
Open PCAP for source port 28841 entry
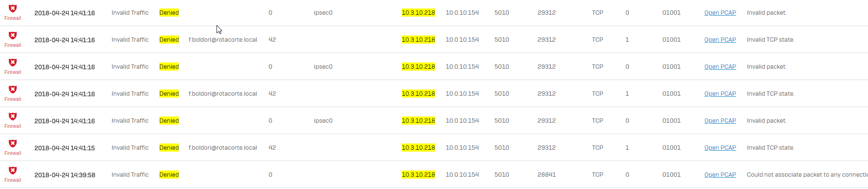(x=720, y=175)
